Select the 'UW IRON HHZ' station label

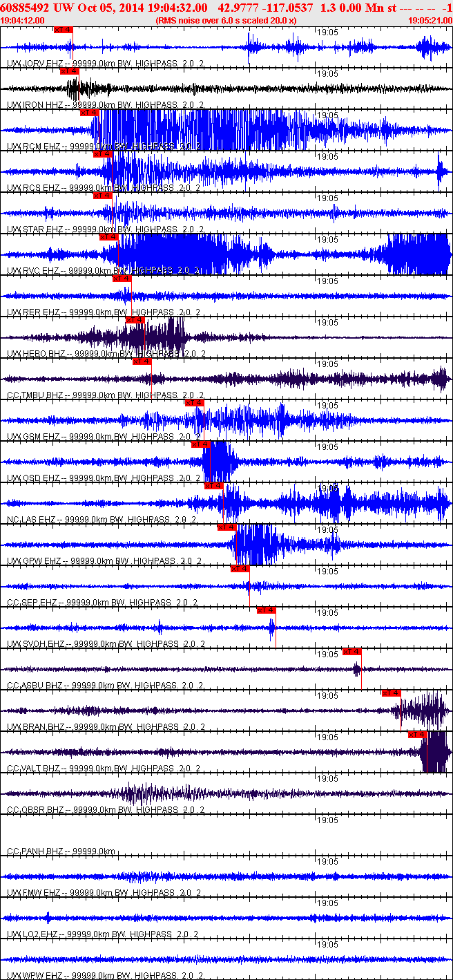[35, 105]
